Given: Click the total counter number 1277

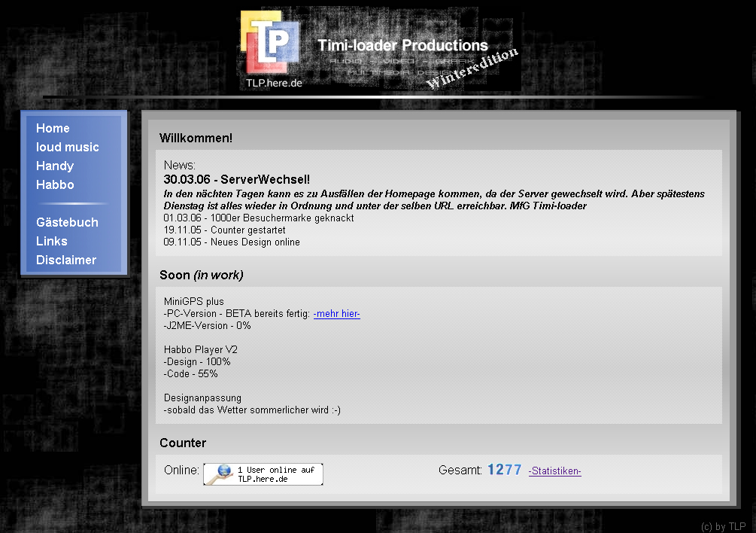Looking at the screenshot, I should pyautogui.click(x=504, y=470).
